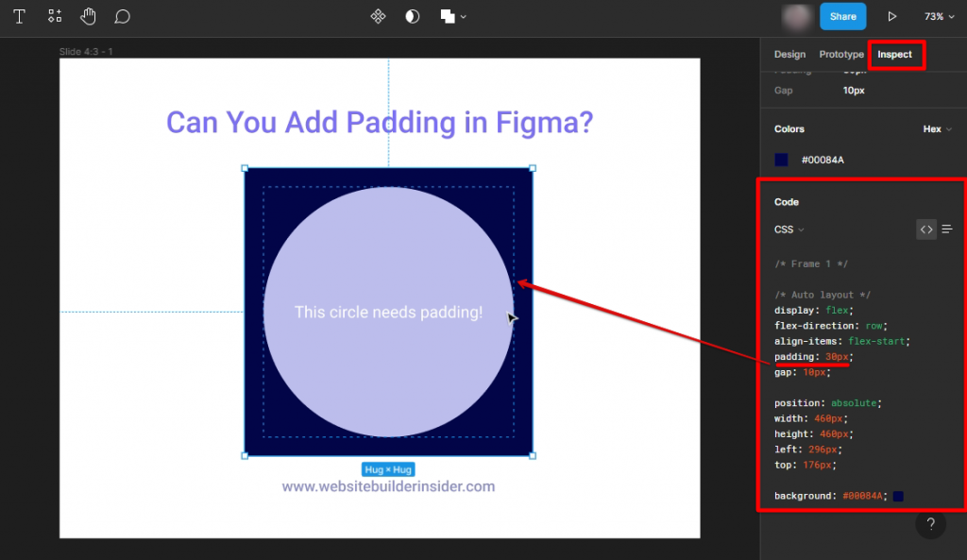Click the Hug × Hug badge under the frame
The height and width of the screenshot is (560, 967).
point(387,468)
